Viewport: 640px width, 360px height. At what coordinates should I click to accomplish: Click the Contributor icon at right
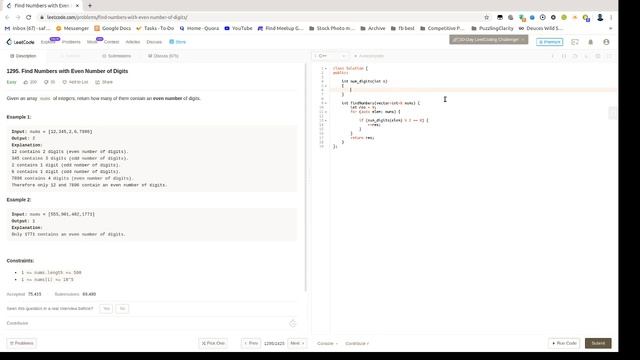[x=293, y=323]
